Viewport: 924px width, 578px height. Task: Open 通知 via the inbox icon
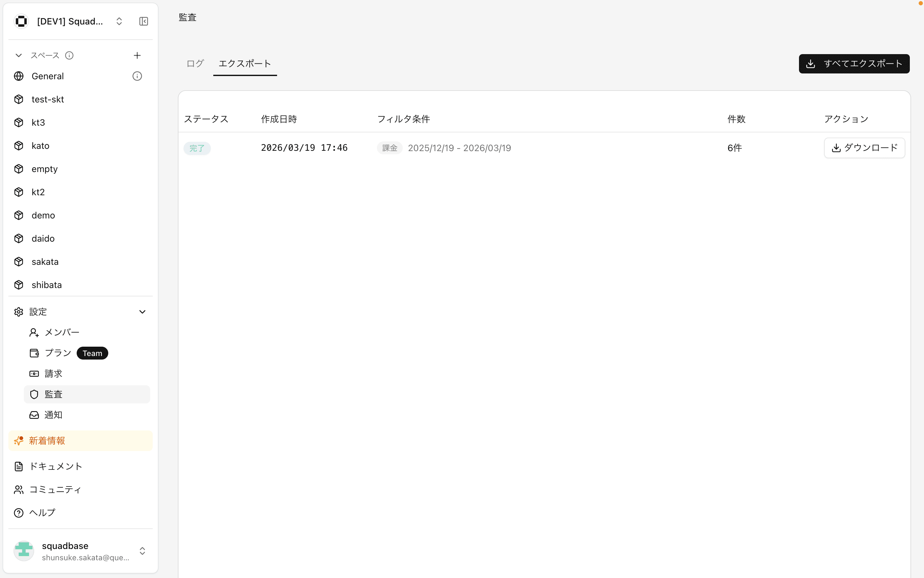pos(34,415)
